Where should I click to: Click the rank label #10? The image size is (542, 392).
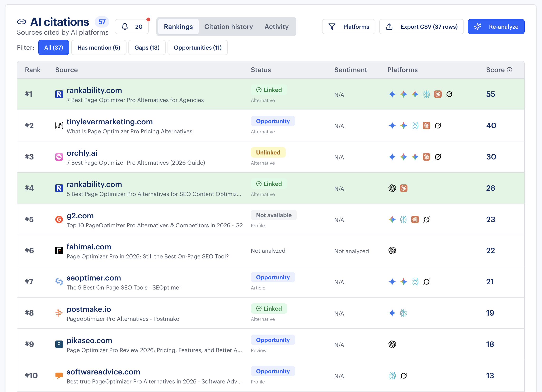[31, 375]
